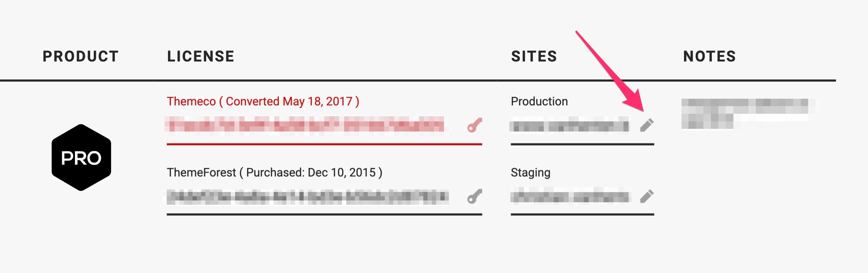This screenshot has height=273, width=868.
Task: Edit the Staging site with the pencil icon
Action: pyautogui.click(x=647, y=196)
